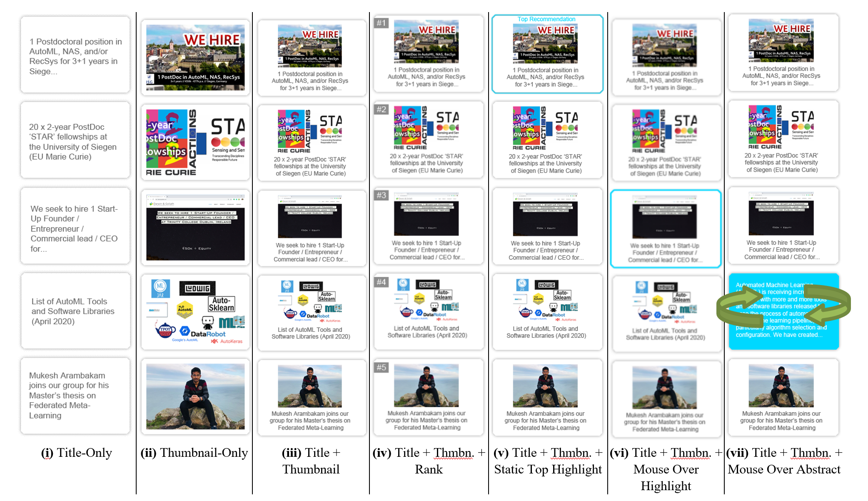Screen dimensions: 868x501
Task: Click Title-Only AutoML Tools list card
Action: [75, 311]
